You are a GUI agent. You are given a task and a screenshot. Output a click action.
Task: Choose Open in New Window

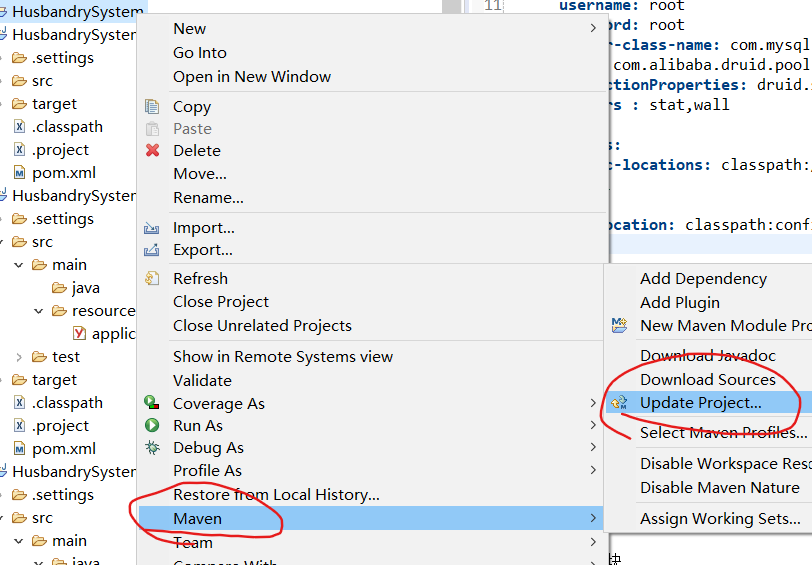click(x=252, y=77)
